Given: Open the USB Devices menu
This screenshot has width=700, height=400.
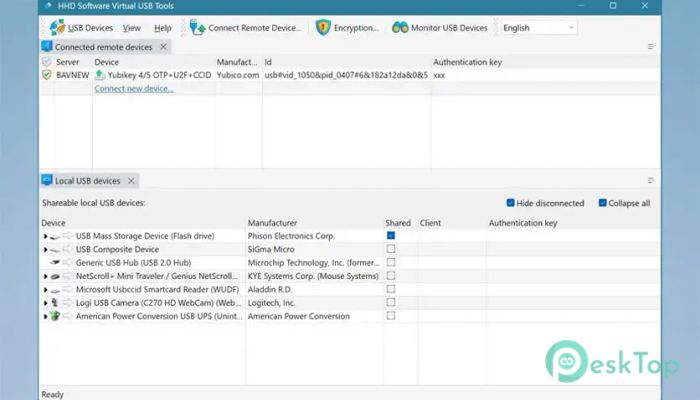Looking at the screenshot, I should (90, 28).
